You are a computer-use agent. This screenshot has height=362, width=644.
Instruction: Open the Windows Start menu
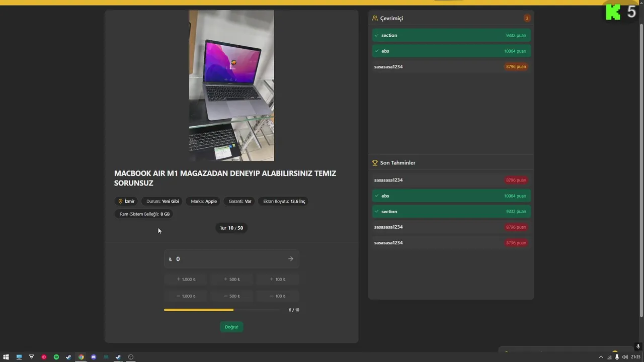tap(6, 357)
